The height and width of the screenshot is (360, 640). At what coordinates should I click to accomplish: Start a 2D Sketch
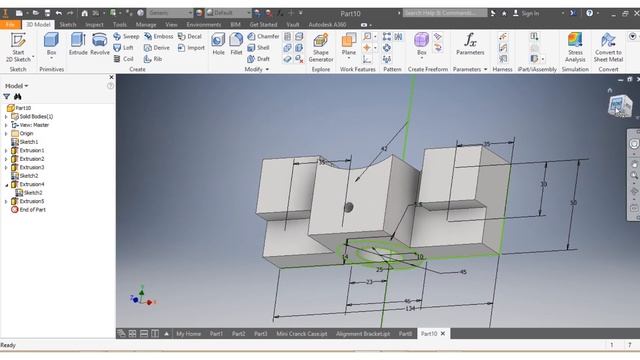(18, 47)
